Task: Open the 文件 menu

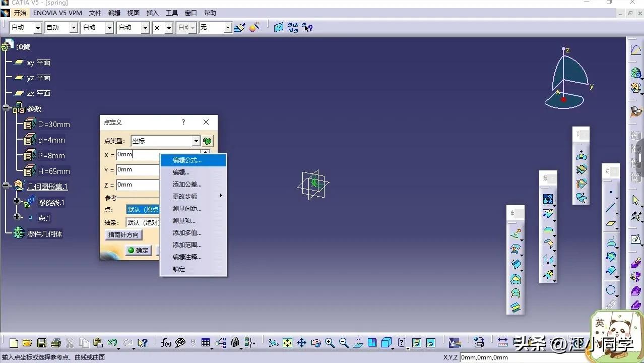Action: [x=95, y=13]
